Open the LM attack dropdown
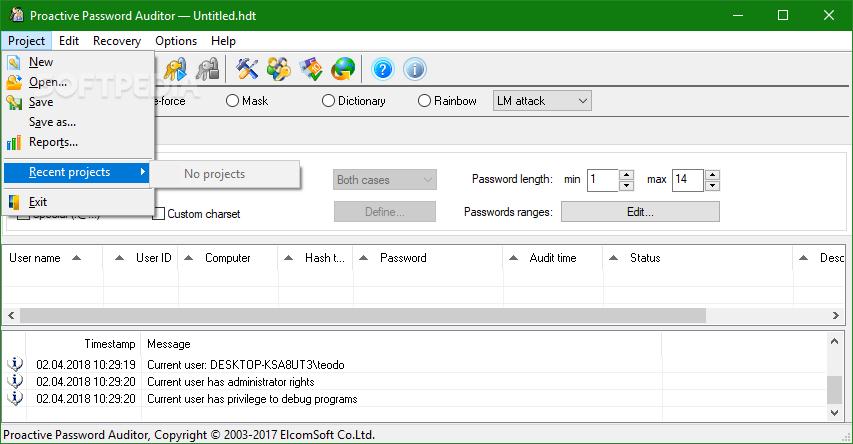 [x=542, y=101]
